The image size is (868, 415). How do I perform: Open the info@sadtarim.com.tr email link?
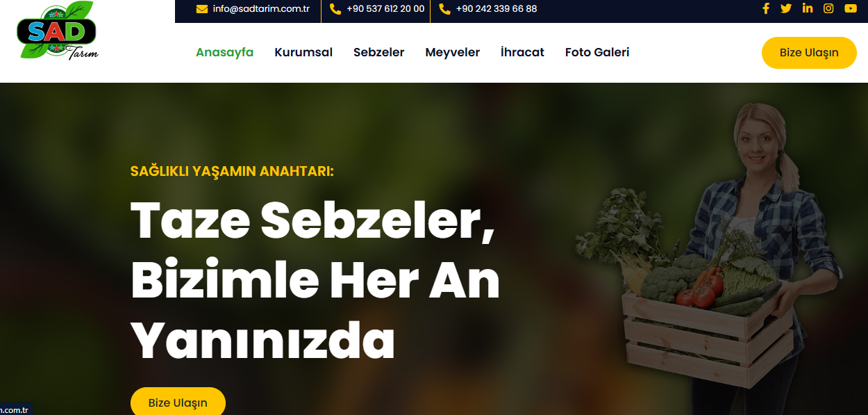point(261,9)
